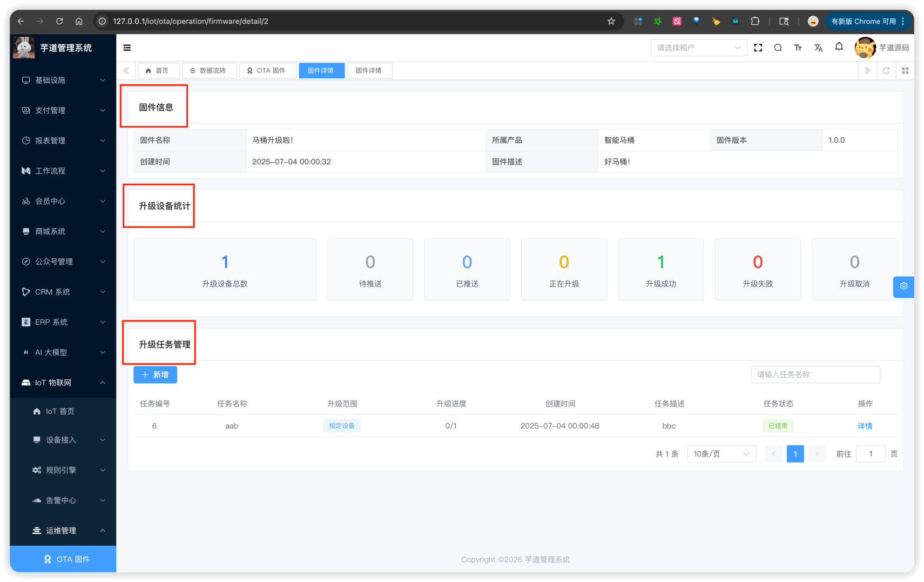This screenshot has width=924, height=582.
Task: Open the 10条/页 page size dropdown
Action: pos(721,454)
